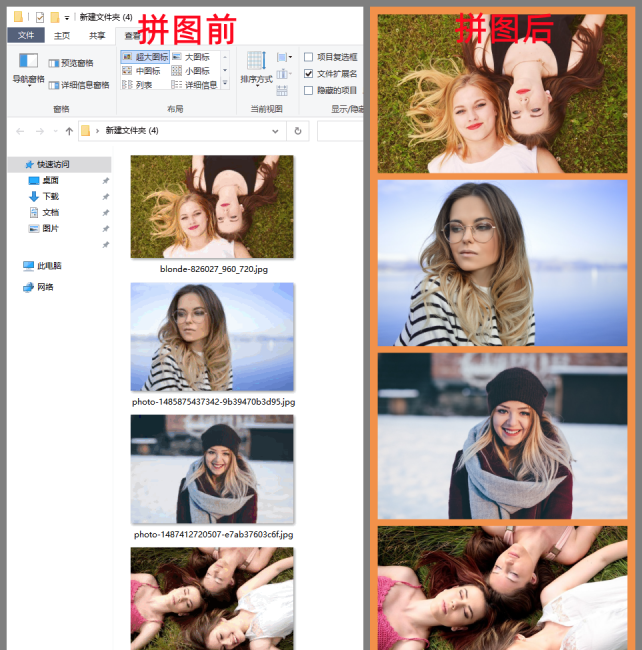Click the size all columns to fit icon
642x650 pixels.
pyautogui.click(x=282, y=90)
